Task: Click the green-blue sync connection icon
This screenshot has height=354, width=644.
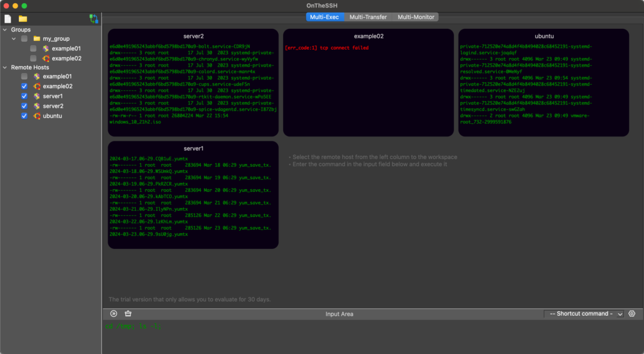Action: point(94,19)
